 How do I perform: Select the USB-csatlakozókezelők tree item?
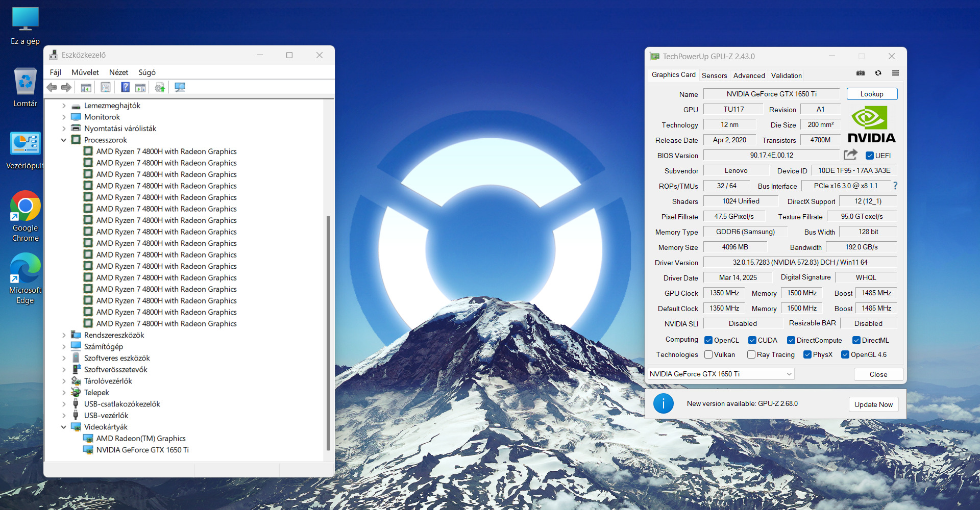[122, 404]
